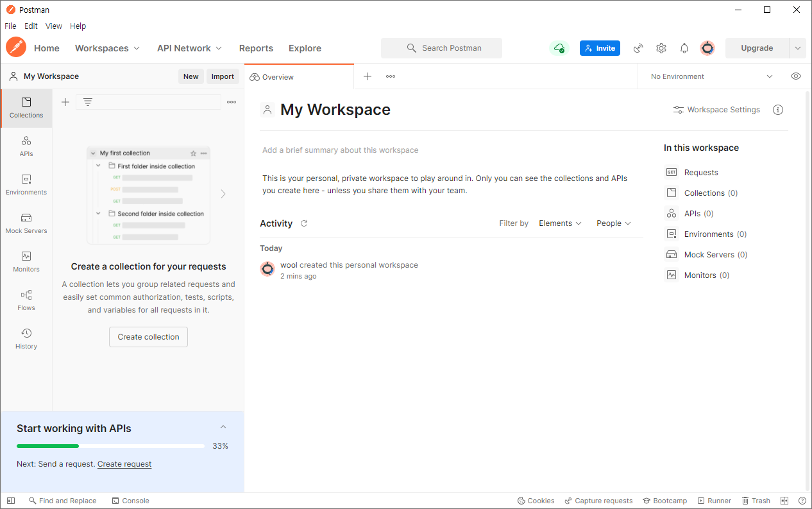Screen dimensions: 812x509
Task: Open Mock Servers (0) in workspace list
Action: [x=707, y=255]
